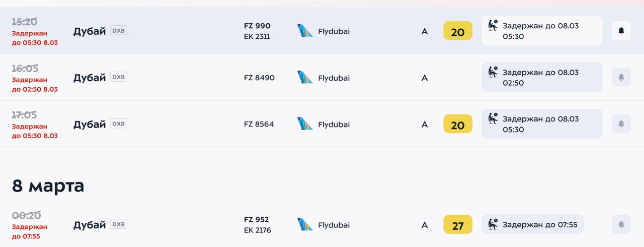644x247 pixels.
Task: Select yellow gate 20 badge for FZ 990
Action: pyautogui.click(x=457, y=31)
